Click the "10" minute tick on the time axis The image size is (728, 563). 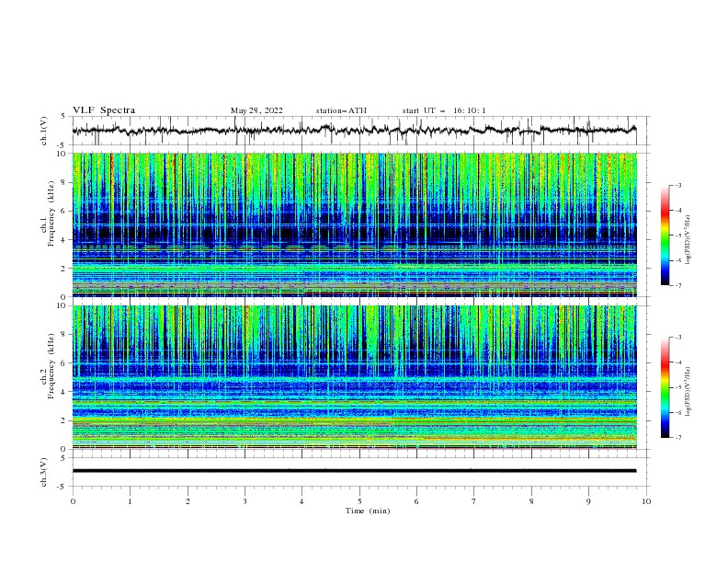(x=646, y=501)
